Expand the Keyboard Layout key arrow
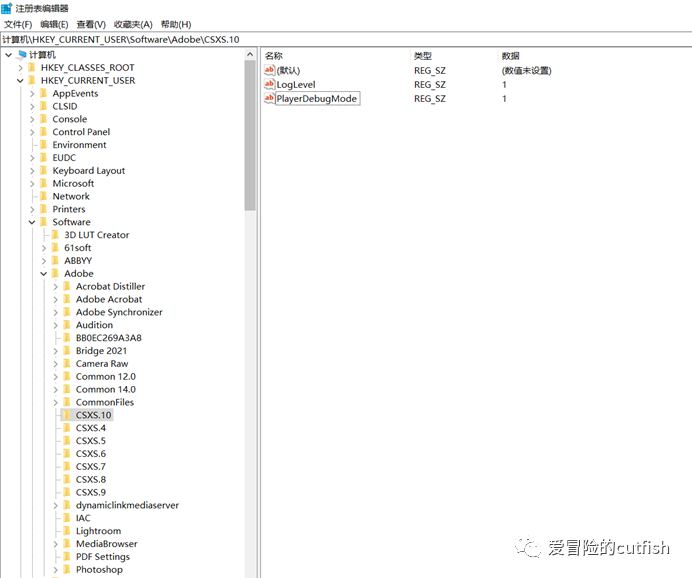Screen dimensions: 692x578 [32, 170]
